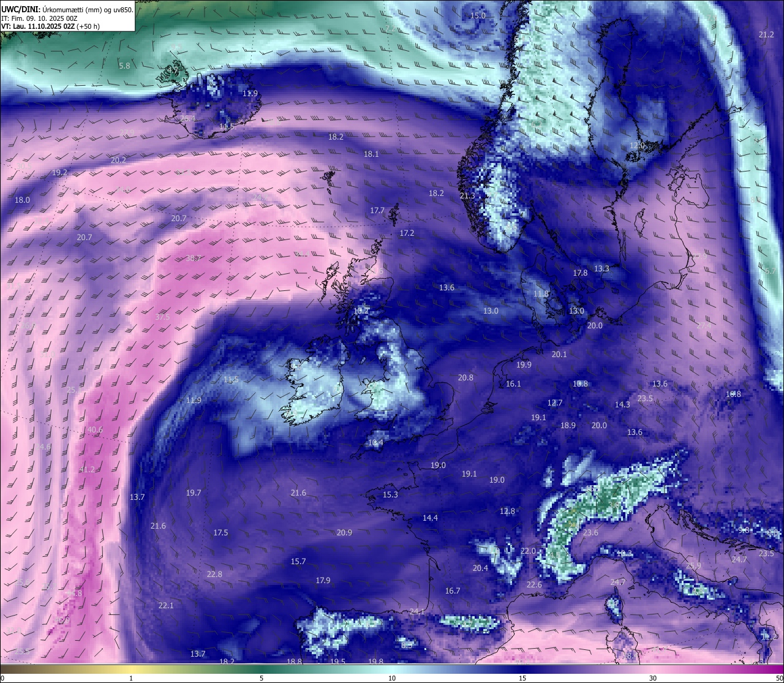The height and width of the screenshot is (683, 784).
Task: Click the 17.5 value label
Action: (x=221, y=533)
